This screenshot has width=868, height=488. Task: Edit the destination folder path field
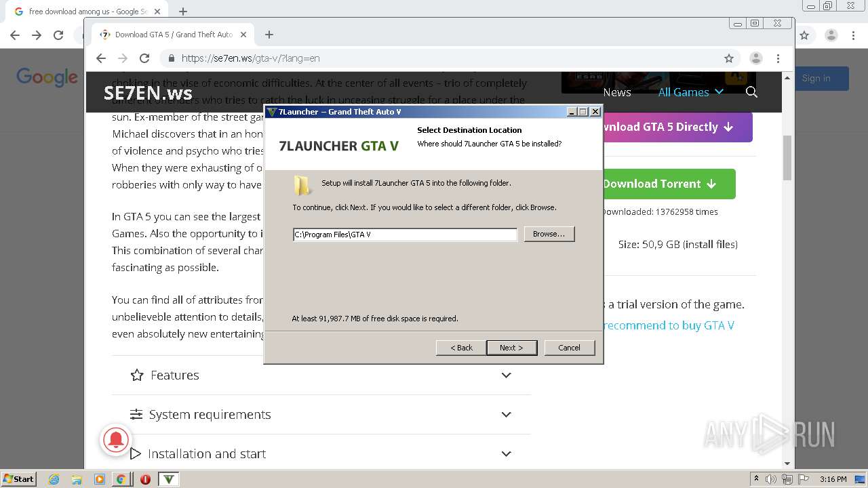click(x=405, y=235)
